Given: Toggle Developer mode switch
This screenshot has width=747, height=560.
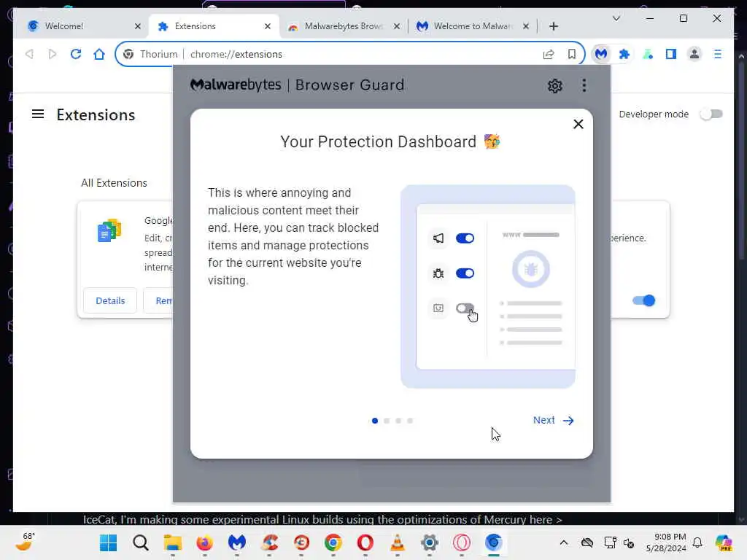Looking at the screenshot, I should 711,114.
